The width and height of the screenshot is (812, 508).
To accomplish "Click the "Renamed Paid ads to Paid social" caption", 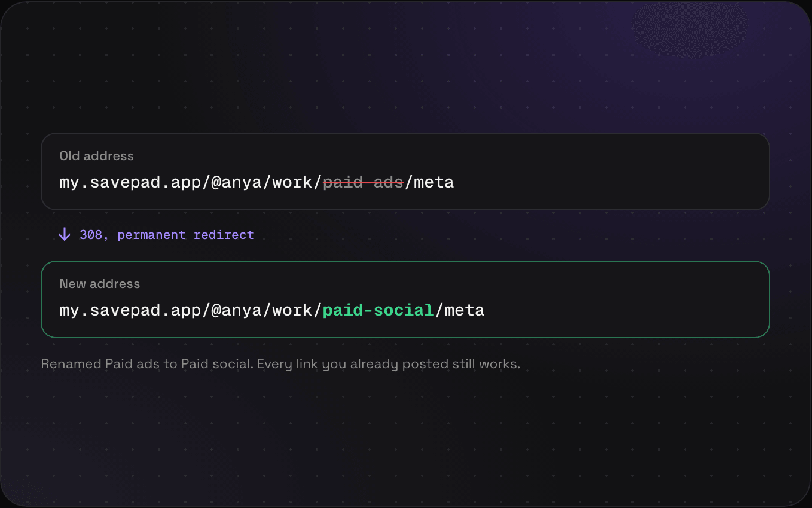I will coord(280,363).
